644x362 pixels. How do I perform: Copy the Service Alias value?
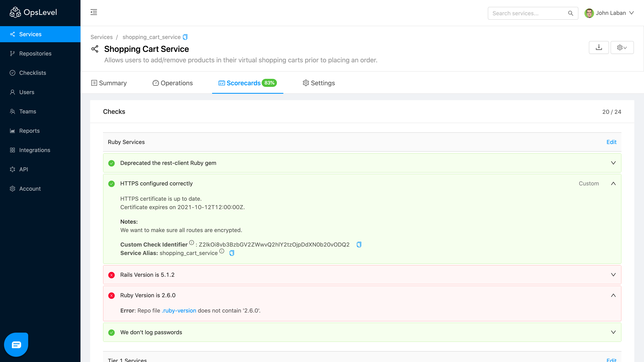232,253
